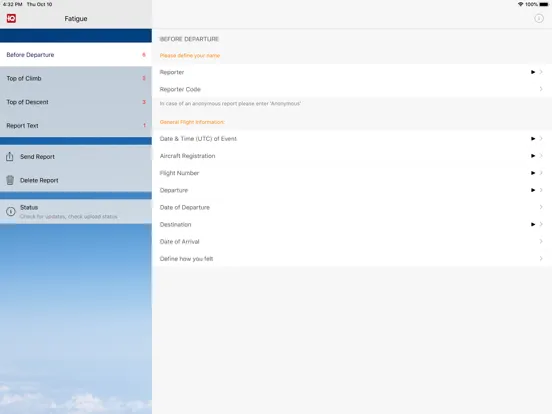Viewport: 552px width, 414px height.
Task: Expand the Flight Number chevron
Action: pos(541,173)
